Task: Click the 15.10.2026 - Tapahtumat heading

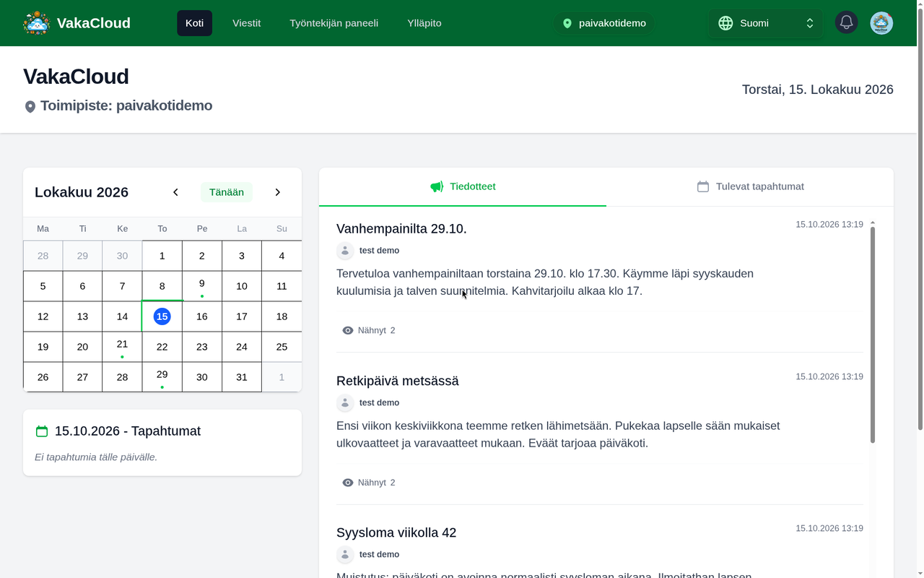Action: [128, 431]
